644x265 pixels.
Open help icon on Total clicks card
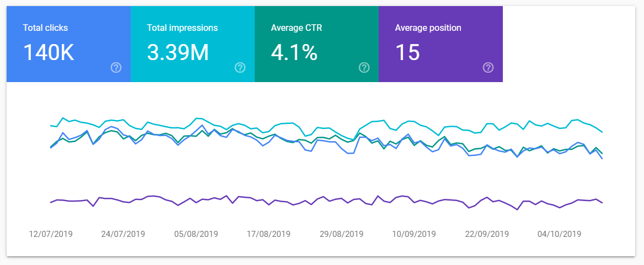click(116, 68)
